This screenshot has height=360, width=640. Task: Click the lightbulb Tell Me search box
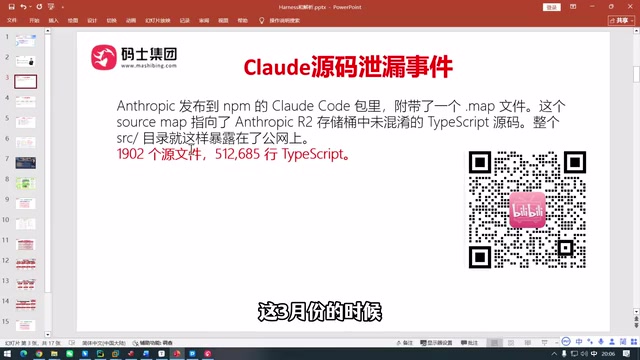click(x=280, y=20)
